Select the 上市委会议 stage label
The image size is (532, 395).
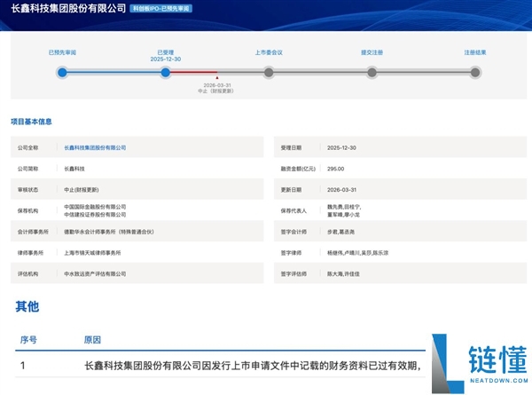tap(269, 52)
